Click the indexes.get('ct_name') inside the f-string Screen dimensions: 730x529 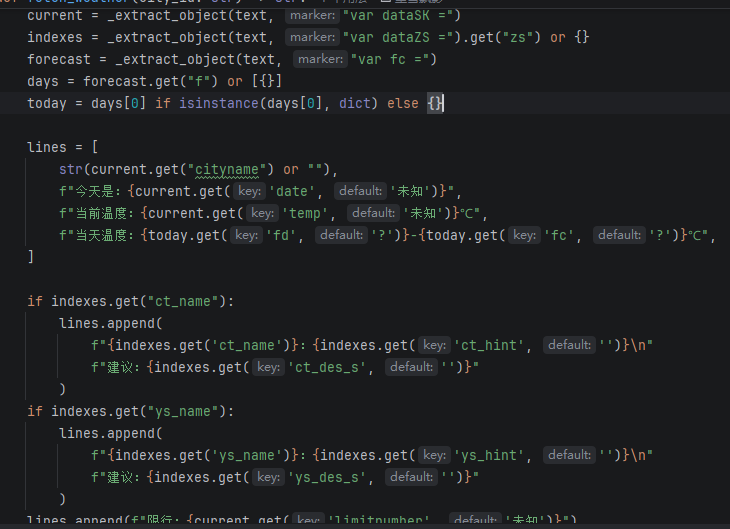(203, 346)
